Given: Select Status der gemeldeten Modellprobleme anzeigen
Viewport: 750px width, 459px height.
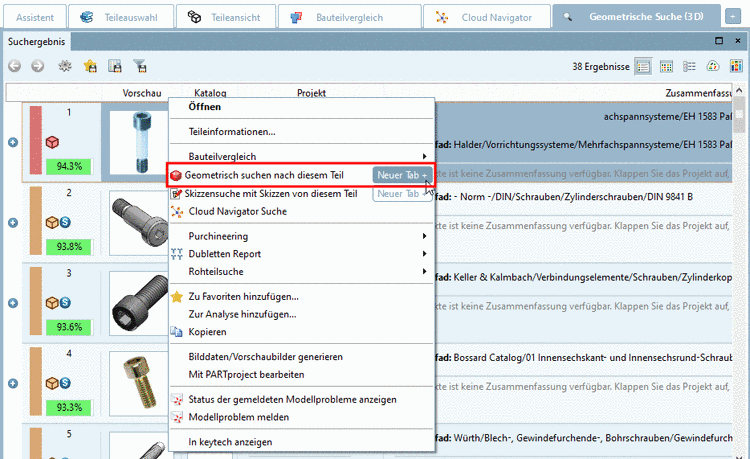Looking at the screenshot, I should tap(302, 399).
